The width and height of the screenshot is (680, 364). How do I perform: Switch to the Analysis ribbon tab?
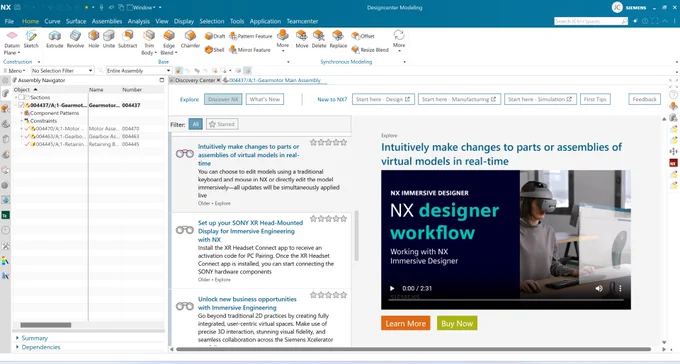pyautogui.click(x=138, y=21)
